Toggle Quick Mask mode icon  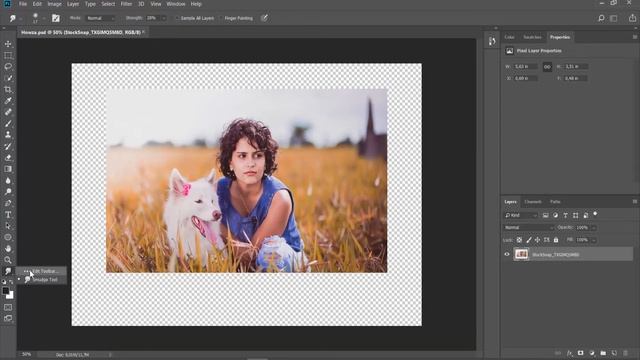(8, 307)
